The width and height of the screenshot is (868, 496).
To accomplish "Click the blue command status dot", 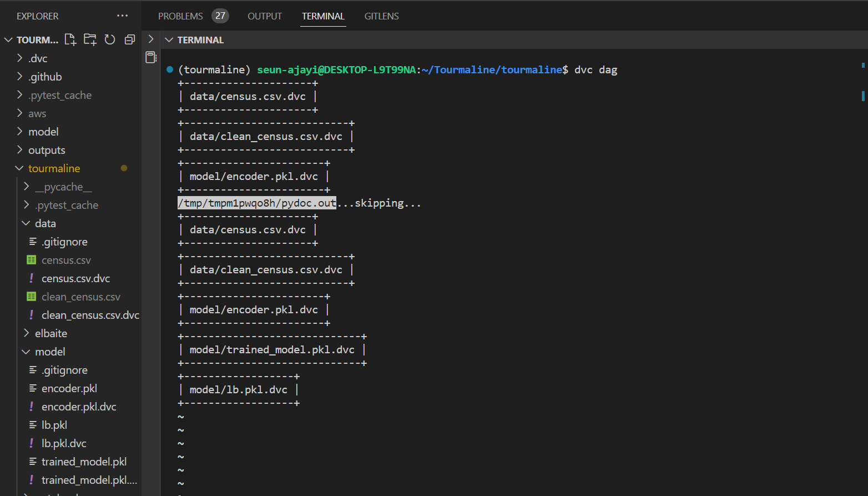I will (170, 69).
